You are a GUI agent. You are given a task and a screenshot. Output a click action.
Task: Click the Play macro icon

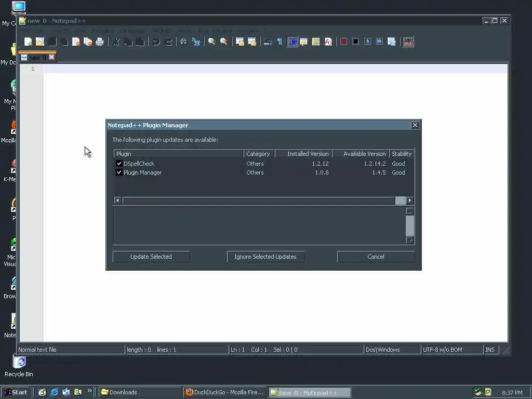pos(367,42)
